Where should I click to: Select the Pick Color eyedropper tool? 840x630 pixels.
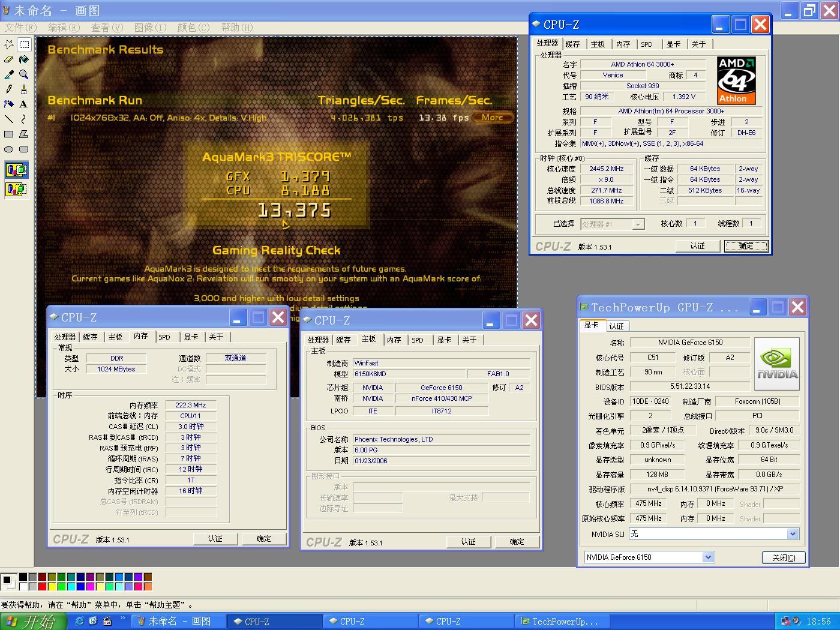9,74
